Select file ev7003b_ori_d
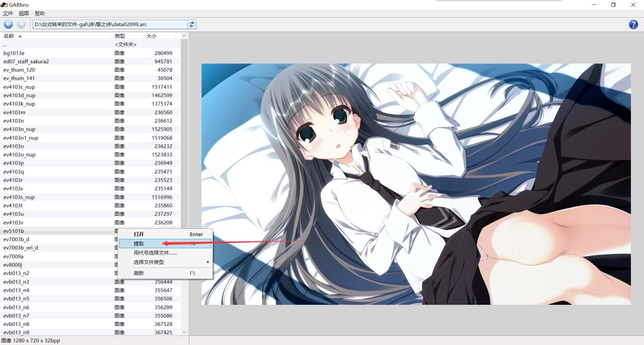Screen dimensions: 644x345 [59, 247]
